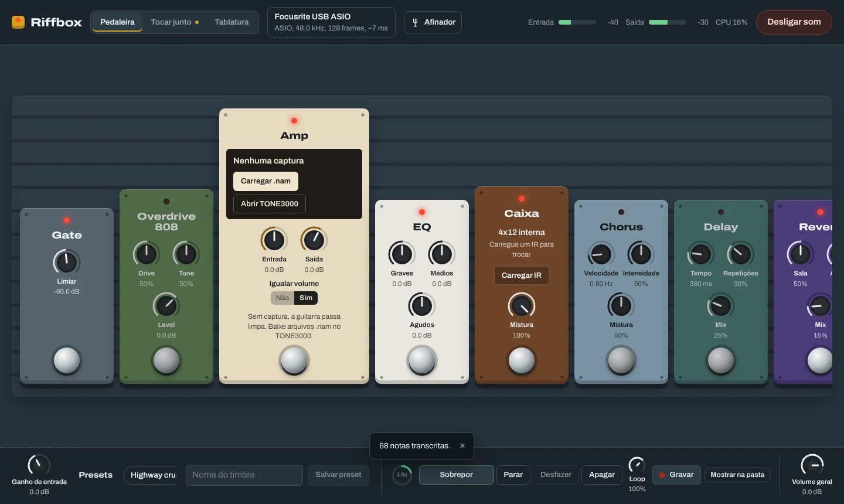The image size is (844, 504).
Task: Click the Desligar som button
Action: click(794, 22)
